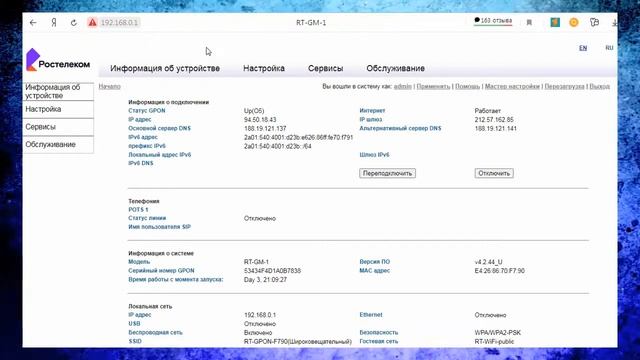Open the Обслуживание top tab

point(396,68)
